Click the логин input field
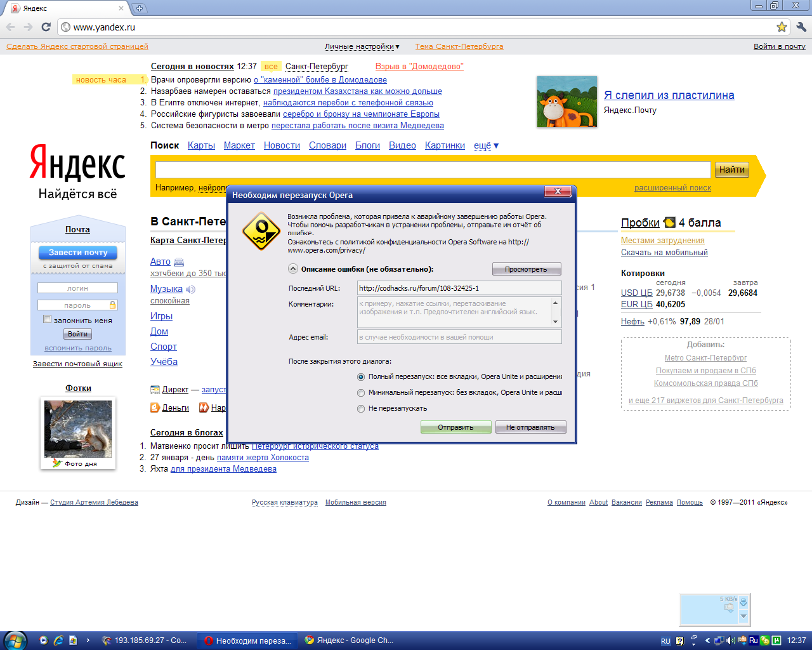 77,288
